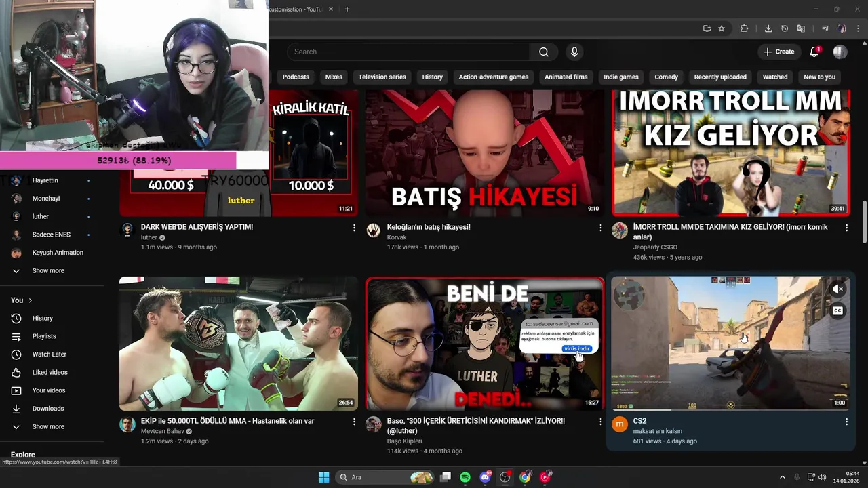The width and height of the screenshot is (868, 488).
Task: Open Task View icon in taskbar
Action: pos(446,477)
